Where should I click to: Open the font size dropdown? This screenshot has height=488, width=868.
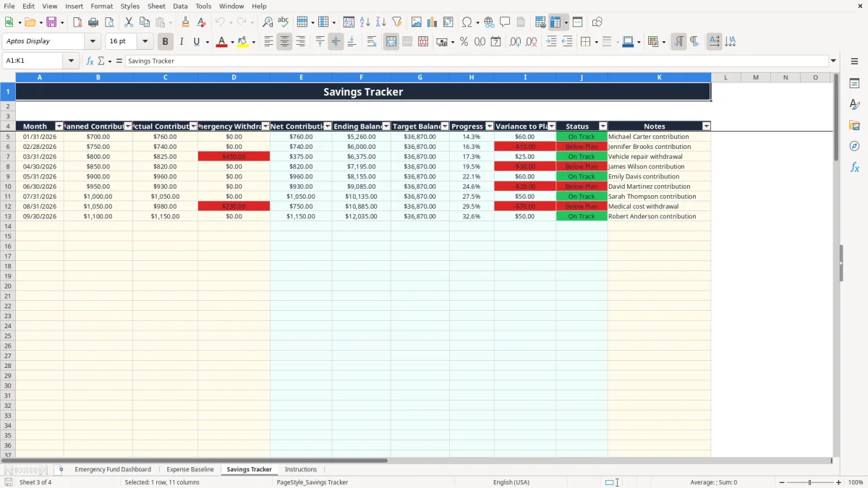click(x=145, y=42)
